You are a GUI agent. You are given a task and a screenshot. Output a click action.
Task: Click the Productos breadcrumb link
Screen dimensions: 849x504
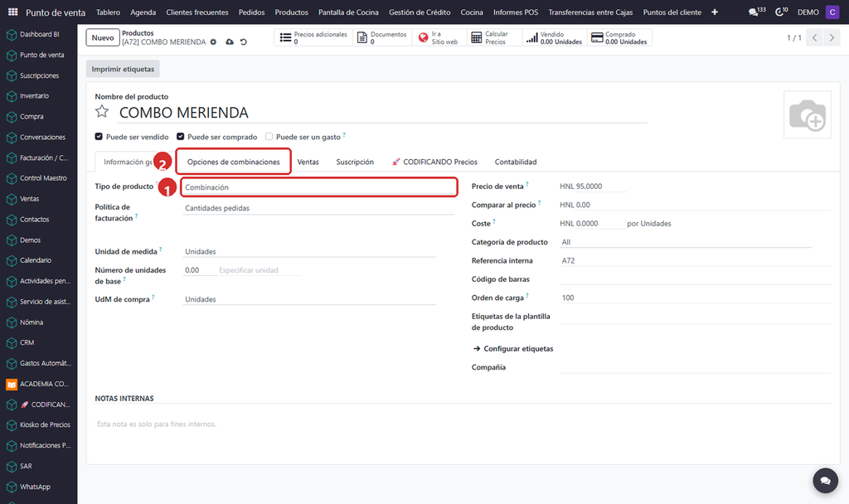click(x=138, y=33)
